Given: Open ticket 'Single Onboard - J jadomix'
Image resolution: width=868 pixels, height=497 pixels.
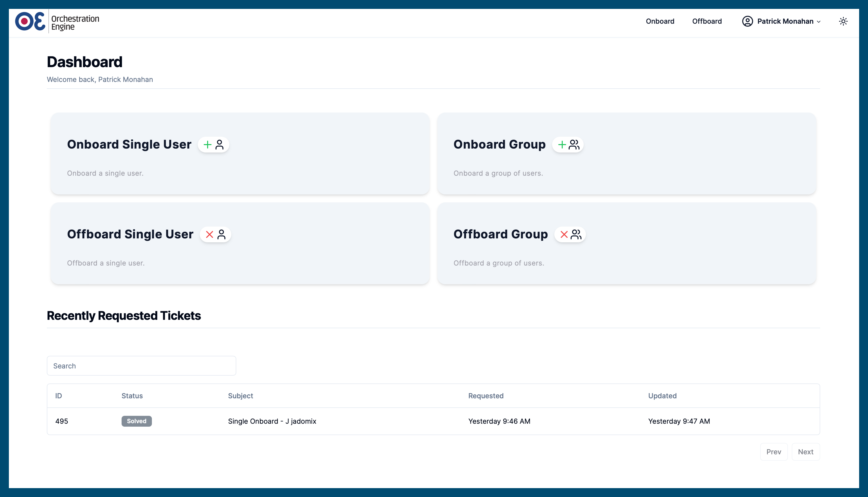Looking at the screenshot, I should point(272,421).
